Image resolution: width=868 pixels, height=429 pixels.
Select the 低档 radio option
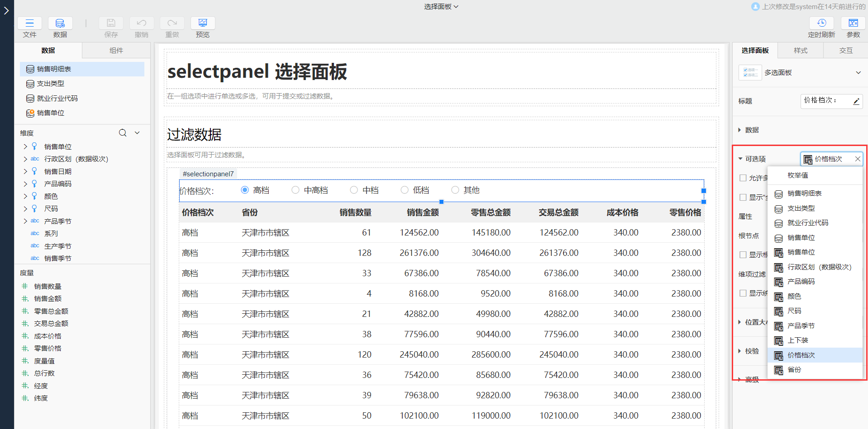405,190
